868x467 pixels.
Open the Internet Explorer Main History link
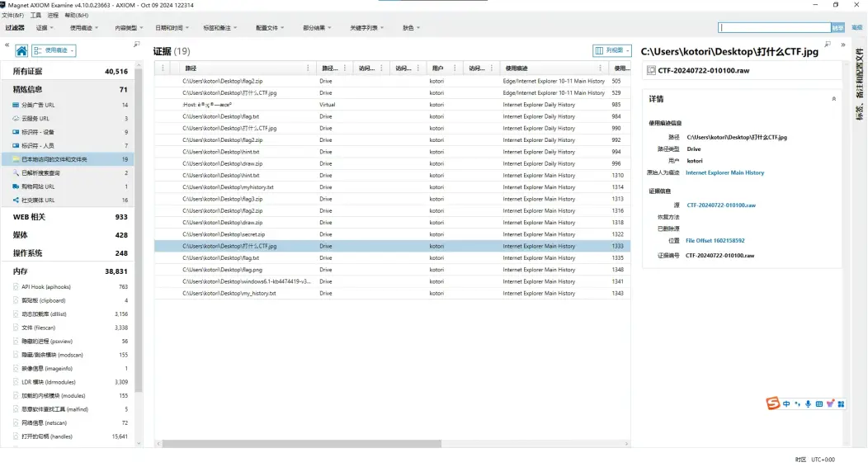click(724, 173)
